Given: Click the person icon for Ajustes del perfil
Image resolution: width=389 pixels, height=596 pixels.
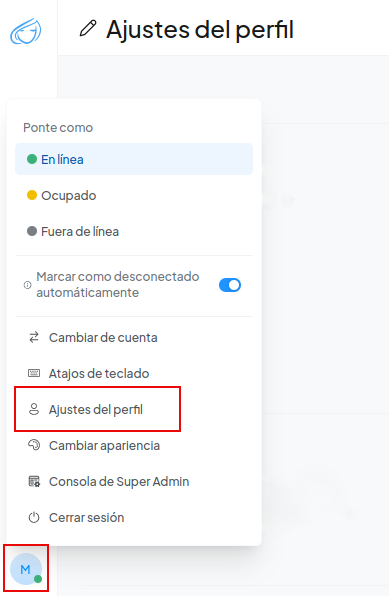Looking at the screenshot, I should click(34, 409).
